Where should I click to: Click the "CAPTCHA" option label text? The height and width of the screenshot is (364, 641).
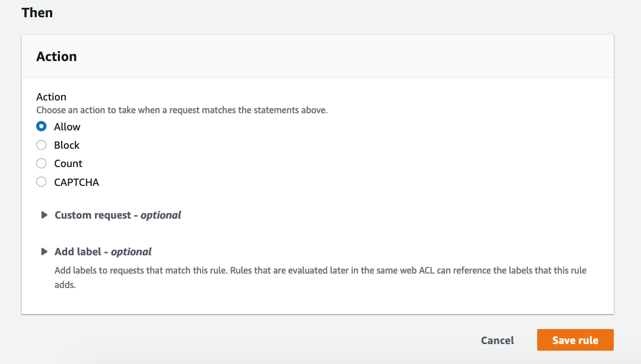point(77,182)
